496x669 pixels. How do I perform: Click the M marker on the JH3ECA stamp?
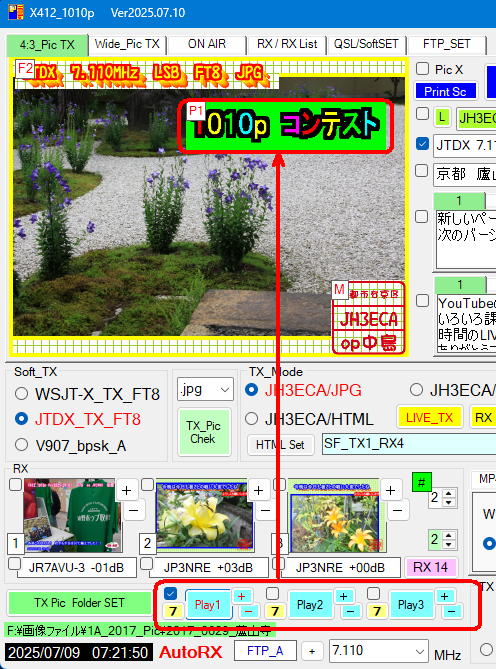click(339, 290)
